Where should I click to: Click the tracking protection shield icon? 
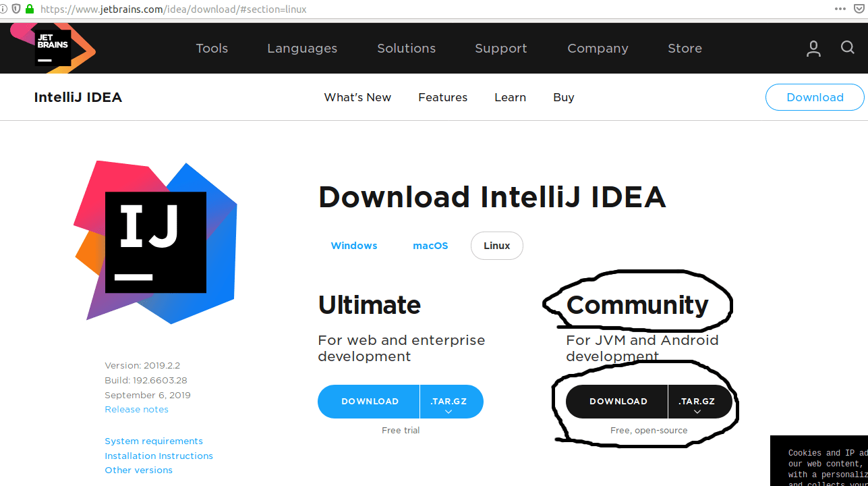[x=16, y=9]
